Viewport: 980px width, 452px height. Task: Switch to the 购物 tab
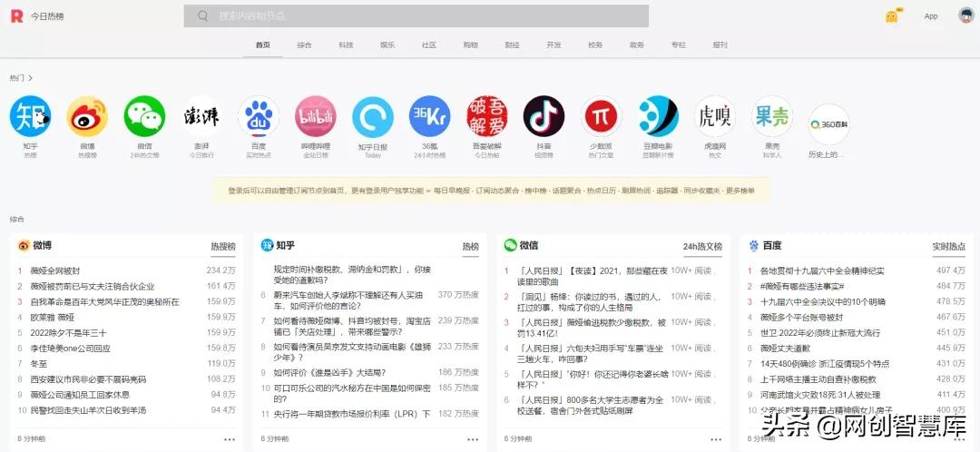[x=471, y=45]
